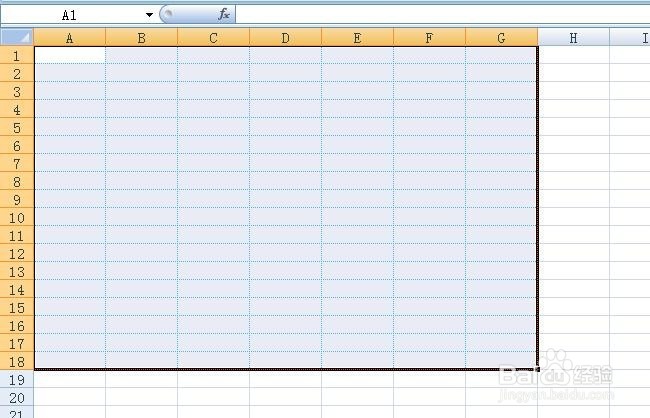
Task: Select column A header
Action: 70,38
